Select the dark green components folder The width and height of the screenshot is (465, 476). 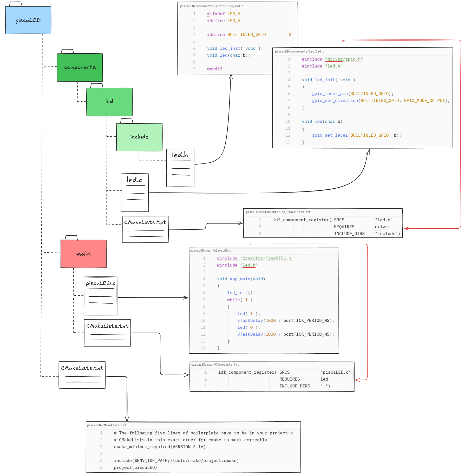(80, 68)
